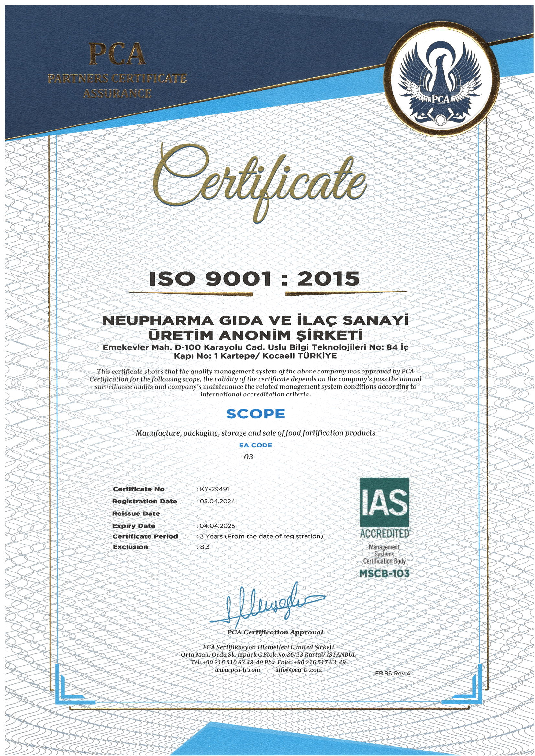Click 'PCA Certification Approval' caption

click(x=275, y=632)
